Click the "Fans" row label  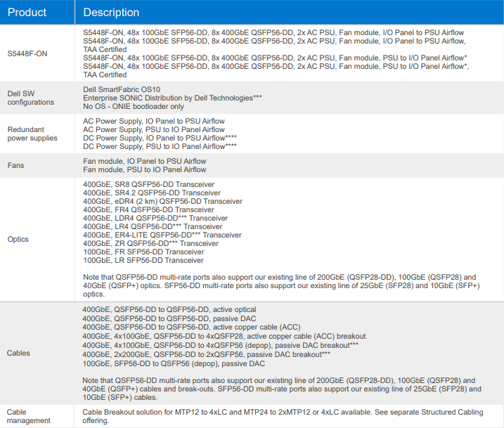tap(17, 165)
